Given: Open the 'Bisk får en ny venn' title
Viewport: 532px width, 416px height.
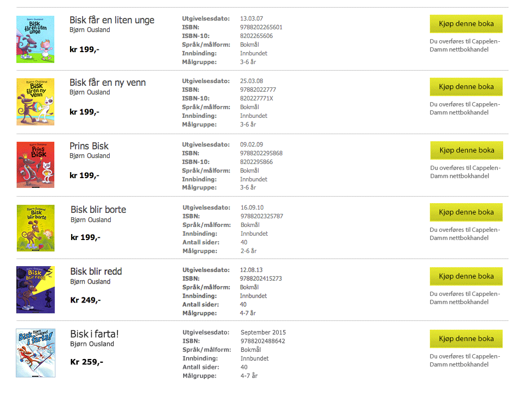Looking at the screenshot, I should (x=108, y=83).
